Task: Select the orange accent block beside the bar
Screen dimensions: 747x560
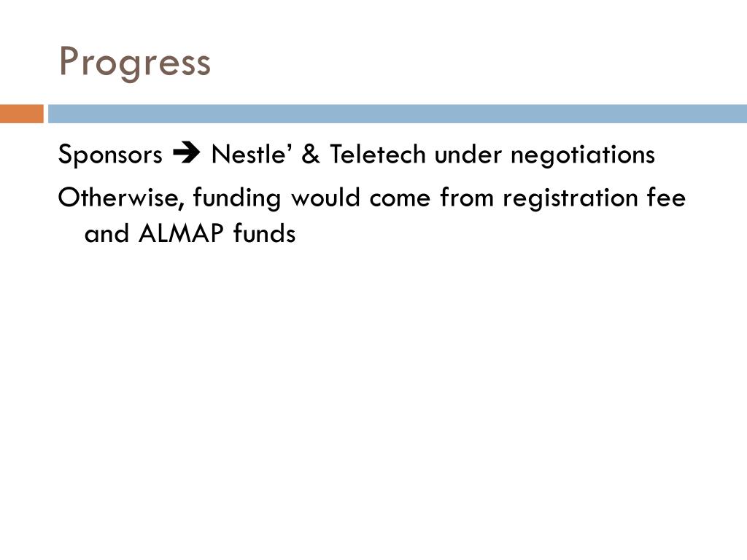Action: [21, 114]
